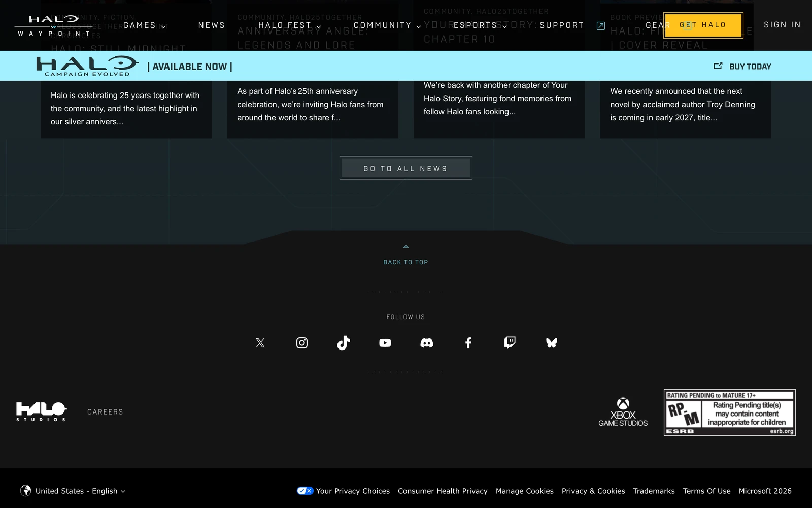
Task: Open the United States - English language selector
Action: pos(73,491)
